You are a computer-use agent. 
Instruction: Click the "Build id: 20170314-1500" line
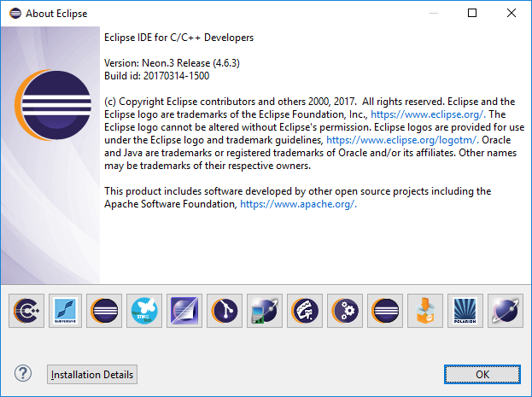pos(156,76)
